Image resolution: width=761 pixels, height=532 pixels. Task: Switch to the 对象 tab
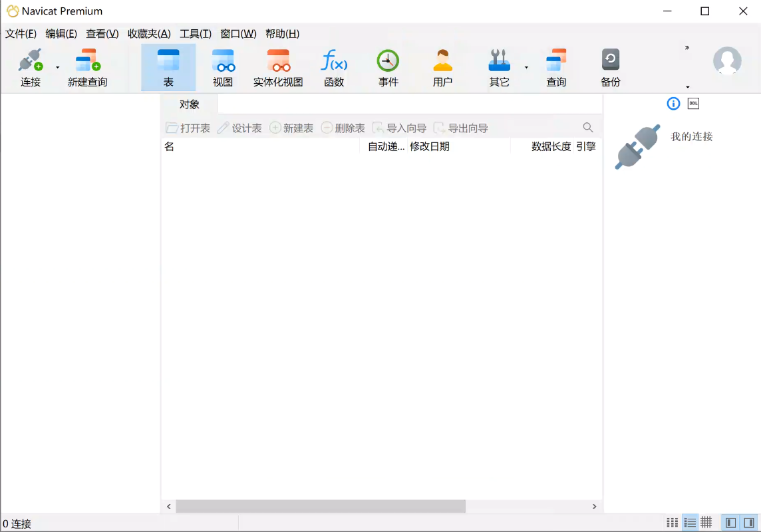pos(190,104)
